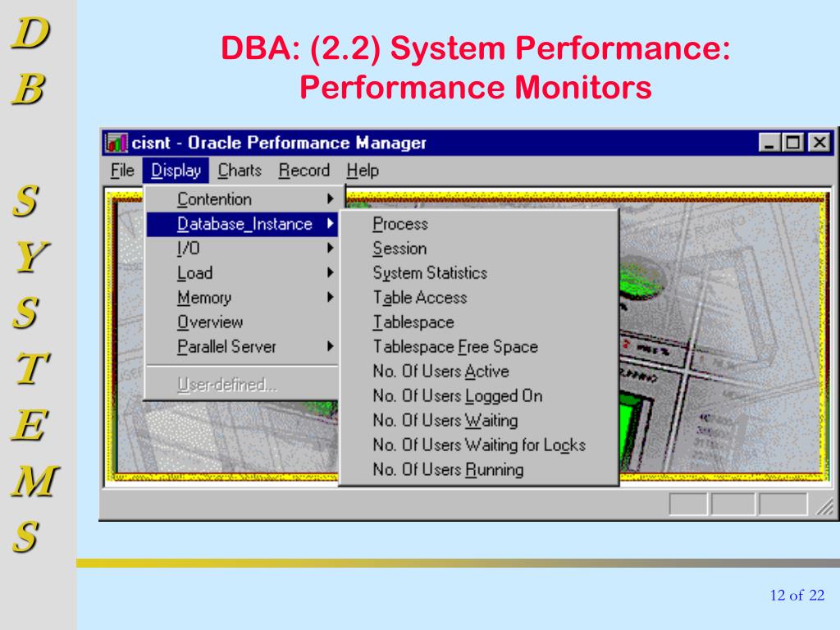
Task: Choose the No. Of Users Waiting entry
Action: (479, 421)
